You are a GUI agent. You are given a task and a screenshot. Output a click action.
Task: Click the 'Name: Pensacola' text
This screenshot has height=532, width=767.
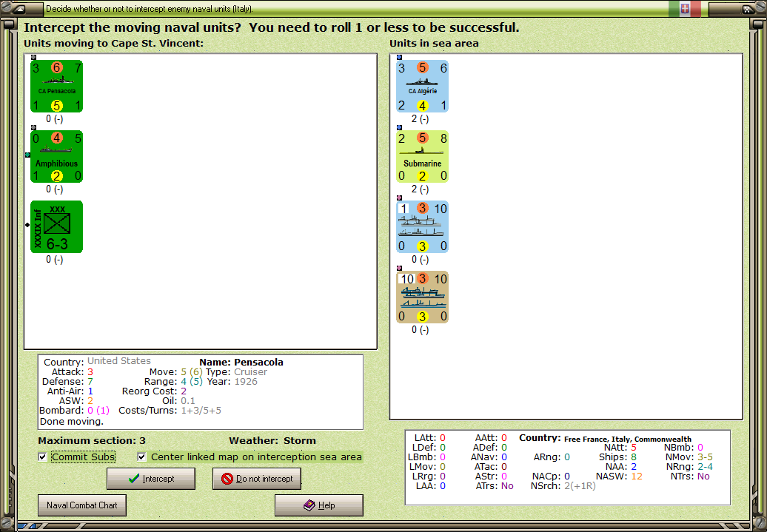click(x=241, y=363)
